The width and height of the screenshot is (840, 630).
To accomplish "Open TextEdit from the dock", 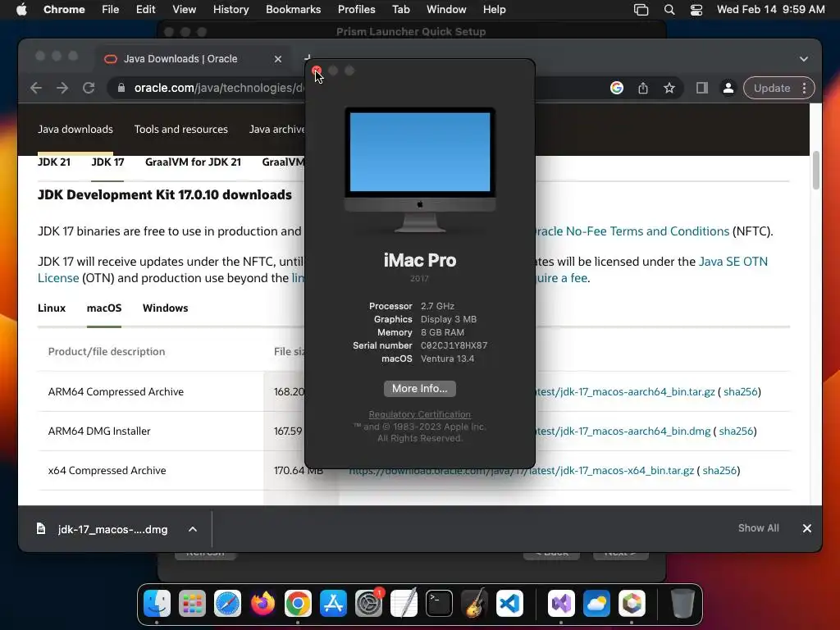I will tap(404, 603).
